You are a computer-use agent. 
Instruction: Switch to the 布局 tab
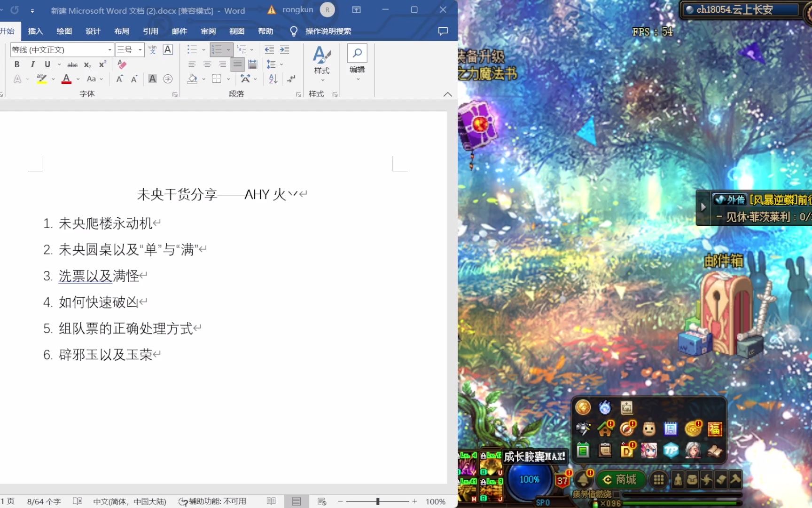122,31
